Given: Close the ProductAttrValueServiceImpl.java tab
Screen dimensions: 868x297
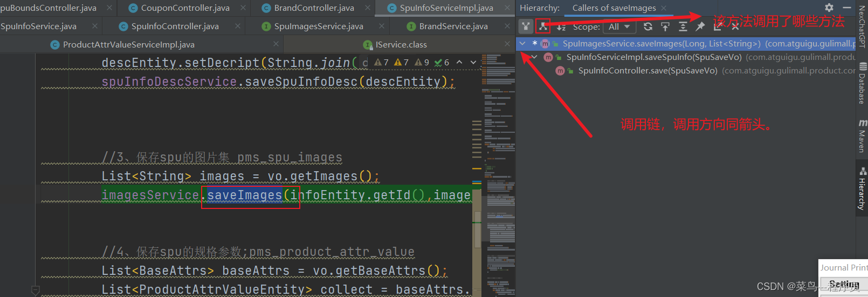Looking at the screenshot, I should [276, 44].
